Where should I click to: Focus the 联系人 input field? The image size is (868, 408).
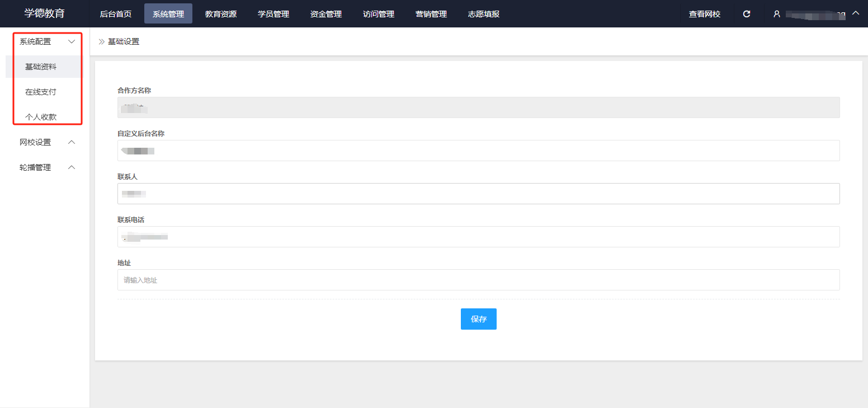[479, 194]
